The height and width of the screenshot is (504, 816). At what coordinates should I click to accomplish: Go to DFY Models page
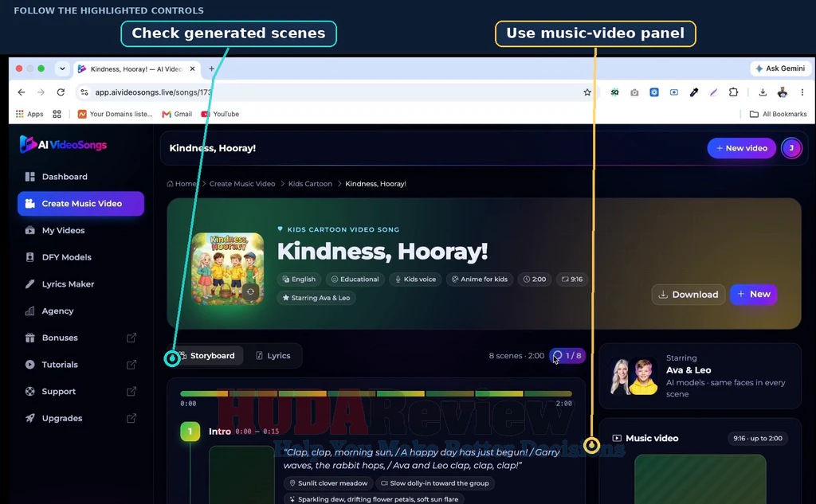click(x=57, y=257)
